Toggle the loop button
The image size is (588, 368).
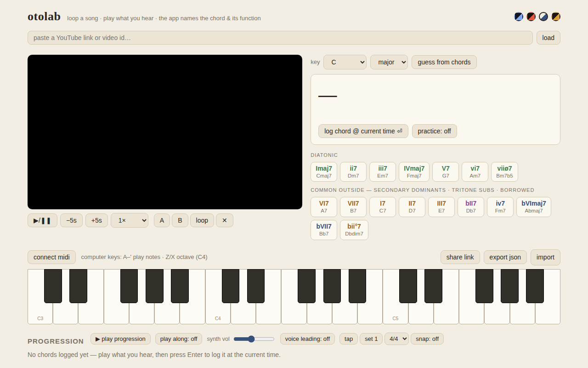[202, 220]
